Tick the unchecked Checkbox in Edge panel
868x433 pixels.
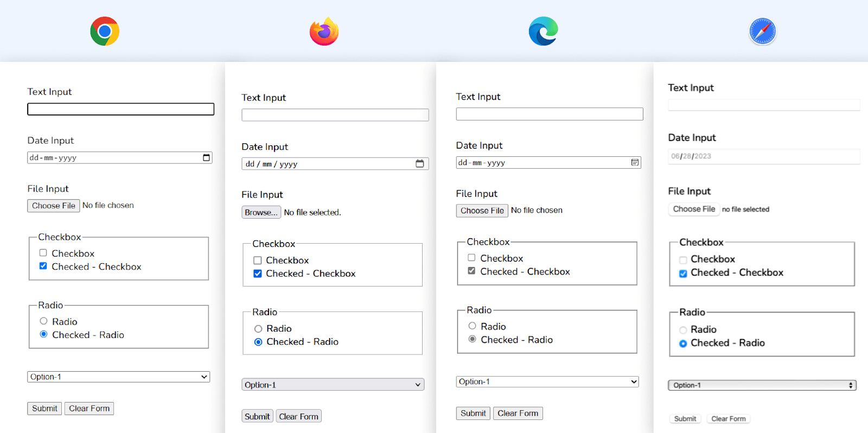[471, 258]
